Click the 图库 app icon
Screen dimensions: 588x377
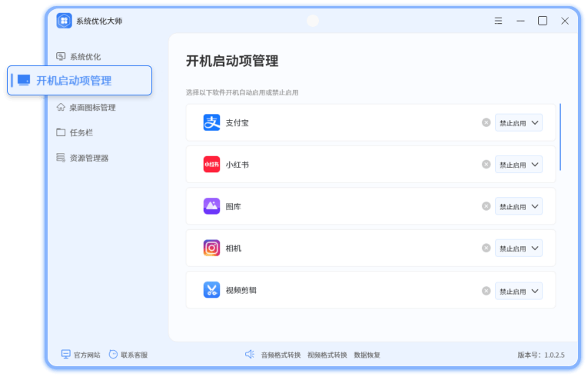[211, 206]
